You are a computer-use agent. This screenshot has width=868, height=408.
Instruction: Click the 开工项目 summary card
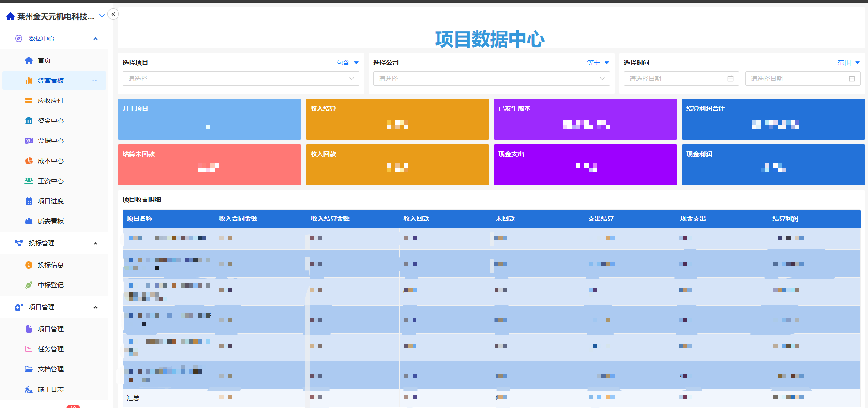209,119
